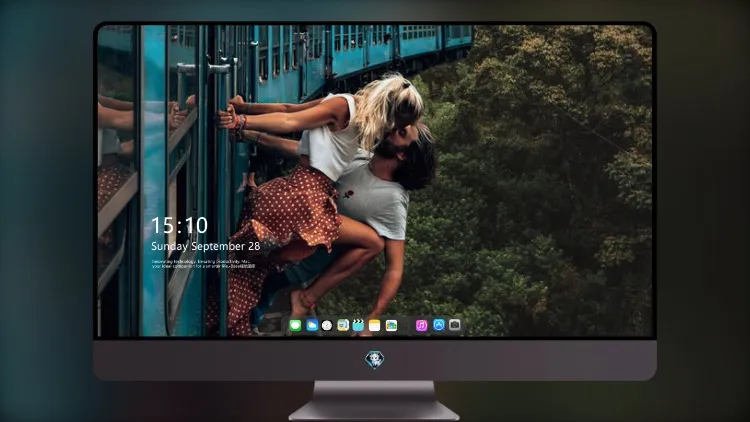This screenshot has height=422, width=750.
Task: Open the Camera app in dock
Action: pos(455,325)
